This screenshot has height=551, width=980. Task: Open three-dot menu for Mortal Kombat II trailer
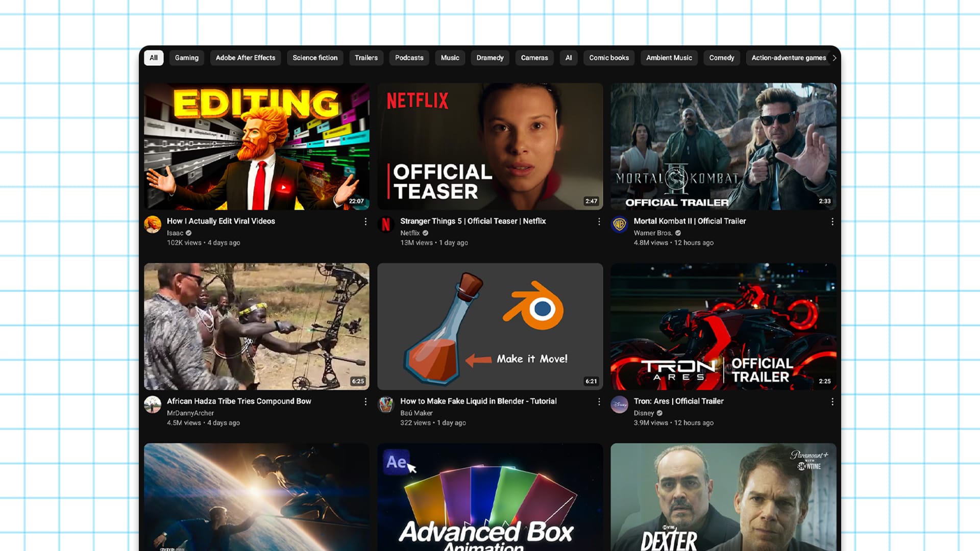coord(832,221)
